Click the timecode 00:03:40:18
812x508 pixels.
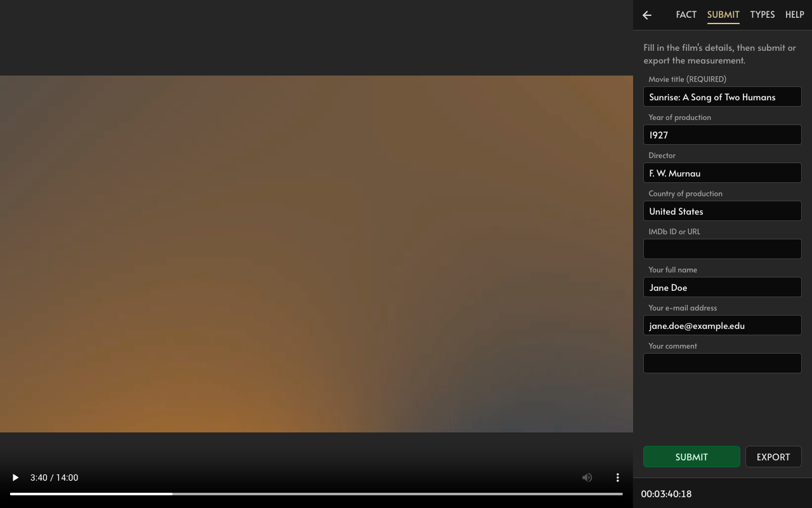[x=666, y=493]
